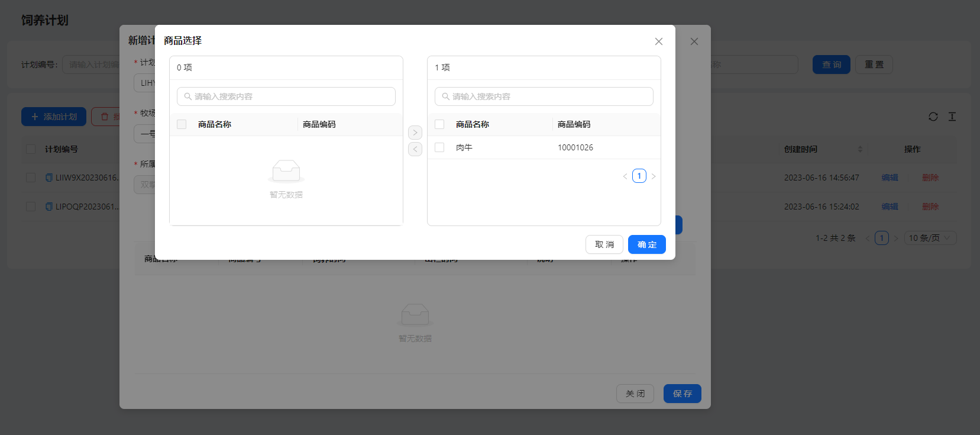
Task: Click the search icon in right panel search
Action: (445, 96)
